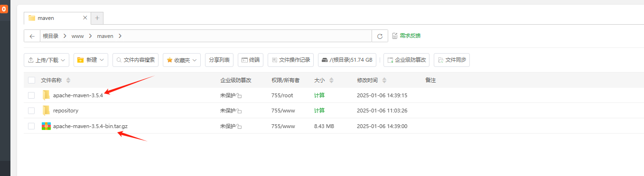Viewport: 644px width, 176px height.
Task: Select file apache-maven-3.5.4-bin.tar.gz
Action: point(90,126)
